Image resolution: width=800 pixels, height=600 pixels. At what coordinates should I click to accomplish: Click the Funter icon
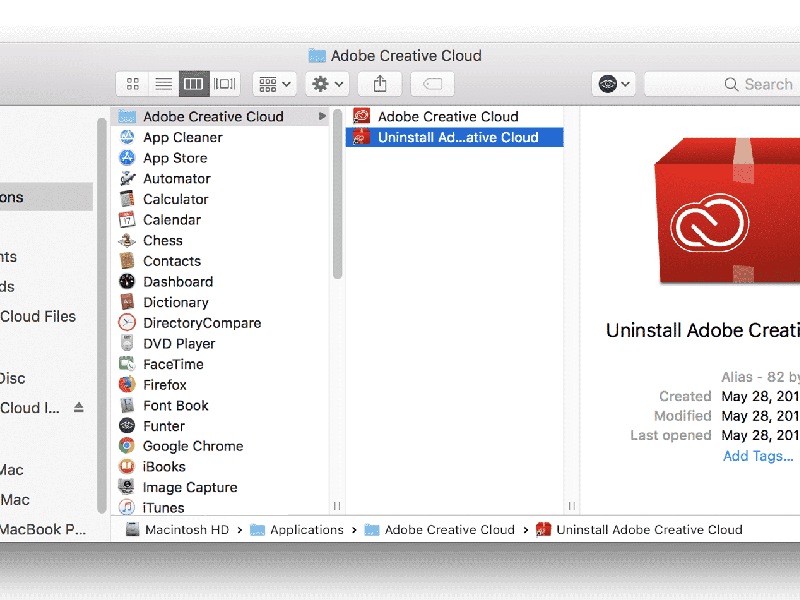coord(127,426)
